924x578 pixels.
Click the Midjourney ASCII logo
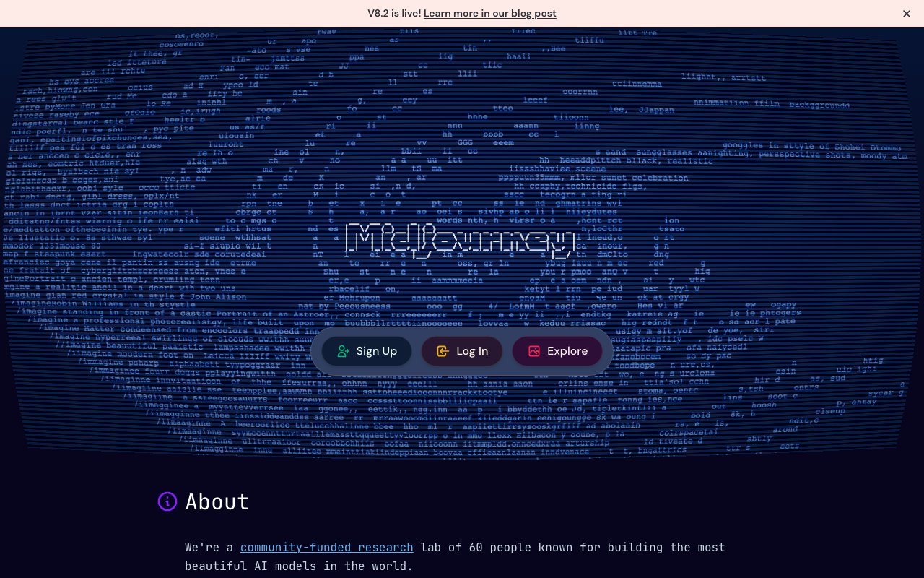click(x=461, y=241)
